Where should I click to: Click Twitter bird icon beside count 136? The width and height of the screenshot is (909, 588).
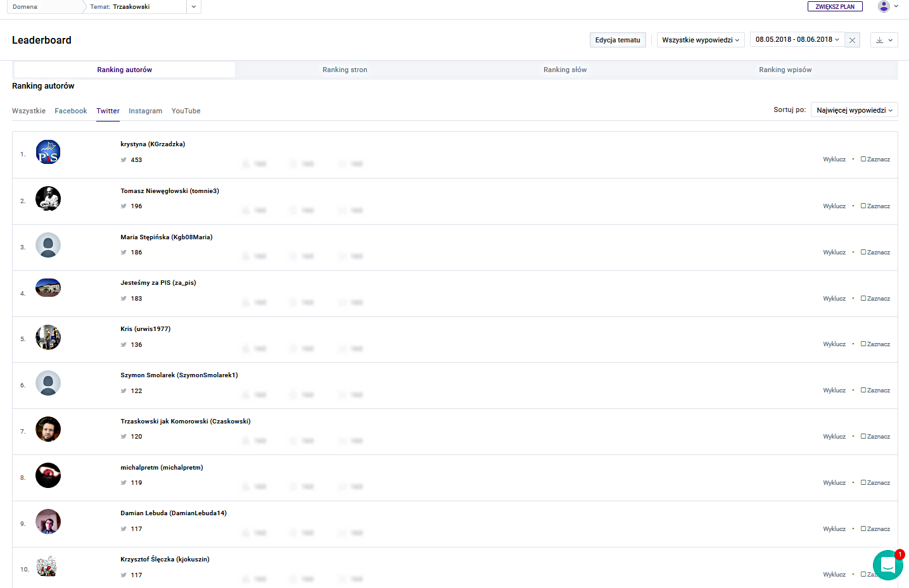124,345
